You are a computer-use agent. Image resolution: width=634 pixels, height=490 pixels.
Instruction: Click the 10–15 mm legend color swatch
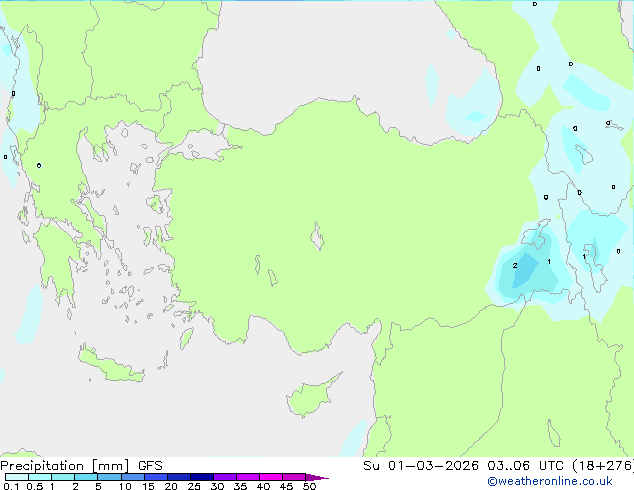(x=133, y=477)
